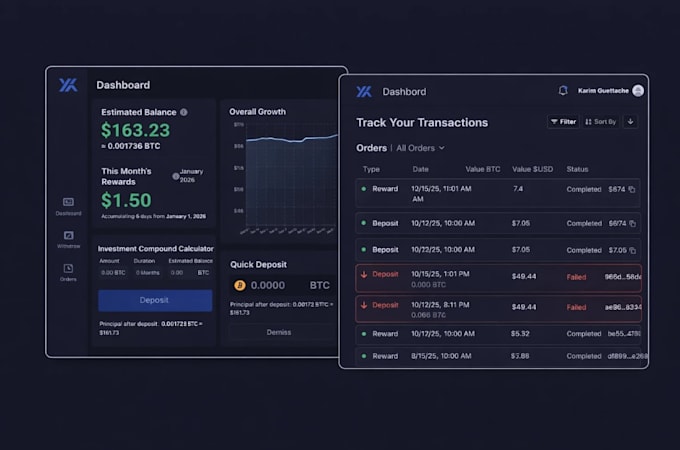680x450 pixels.
Task: Select the Reward row dated 8/15/25
Action: (x=498, y=356)
